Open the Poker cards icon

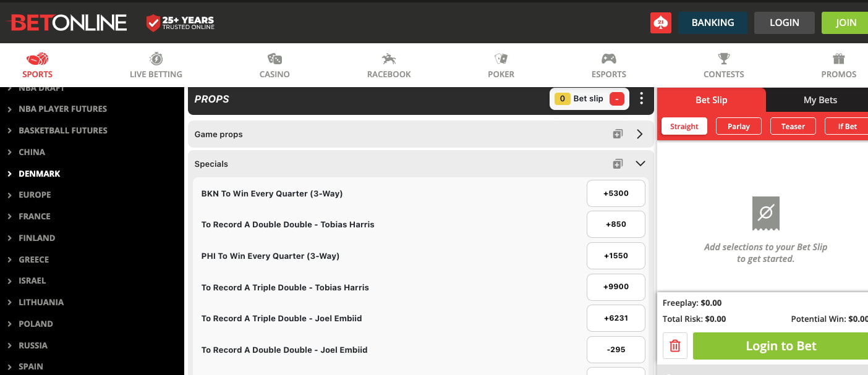click(x=501, y=59)
